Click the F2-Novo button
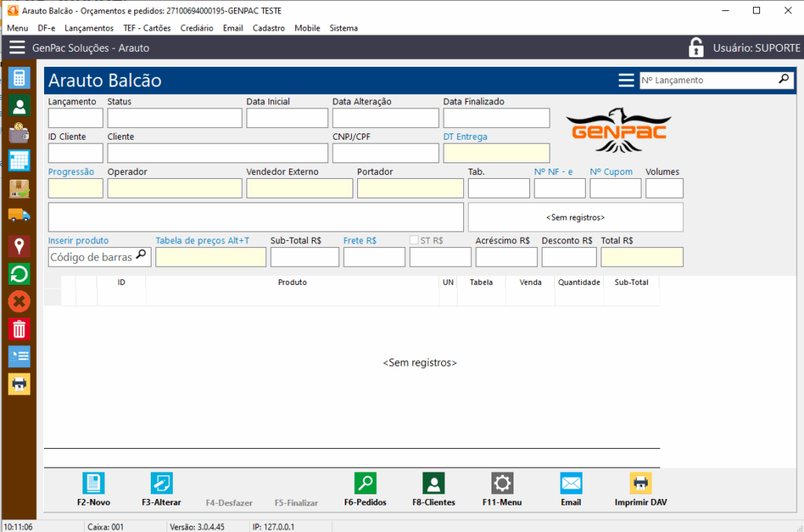This screenshot has width=804, height=532. [x=93, y=490]
